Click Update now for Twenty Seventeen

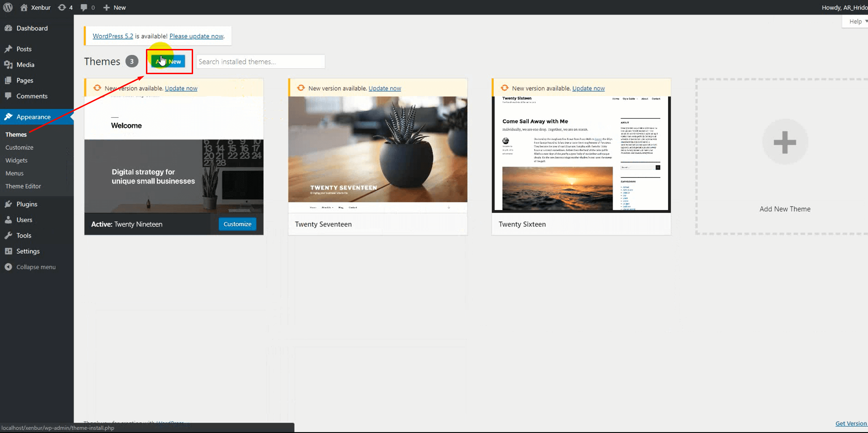384,88
